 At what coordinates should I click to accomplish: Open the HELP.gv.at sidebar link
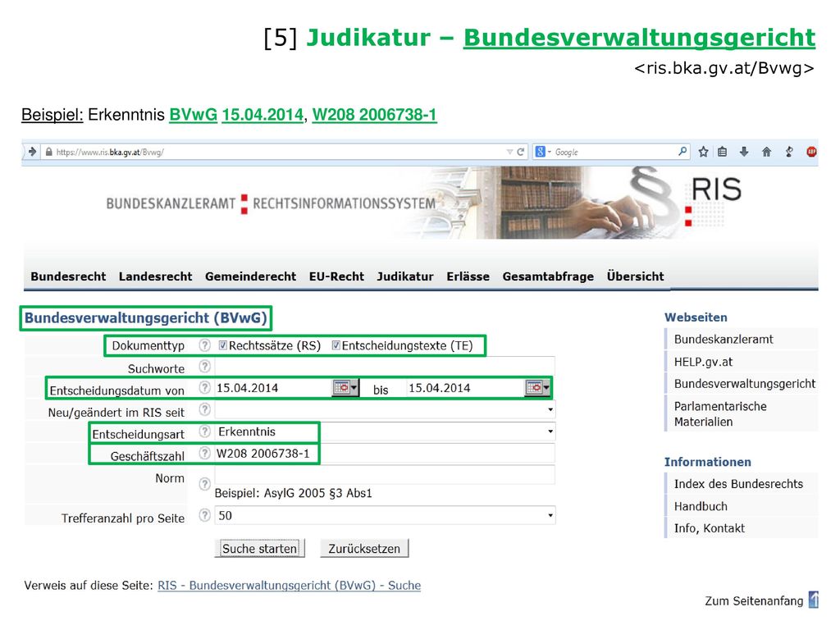coord(703,362)
